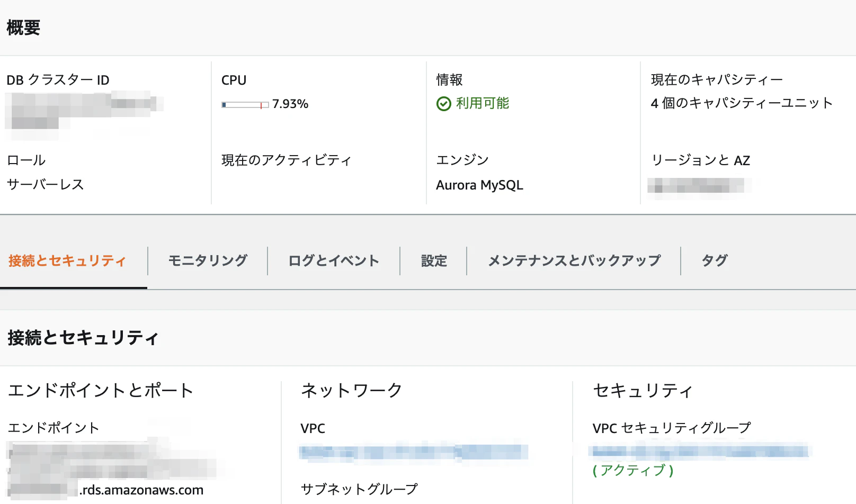
Task: Show the タグ tab
Action: click(715, 260)
